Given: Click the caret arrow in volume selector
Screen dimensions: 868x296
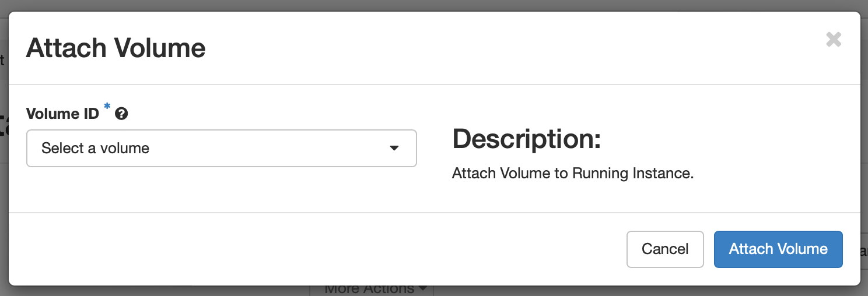Looking at the screenshot, I should click(x=394, y=149).
